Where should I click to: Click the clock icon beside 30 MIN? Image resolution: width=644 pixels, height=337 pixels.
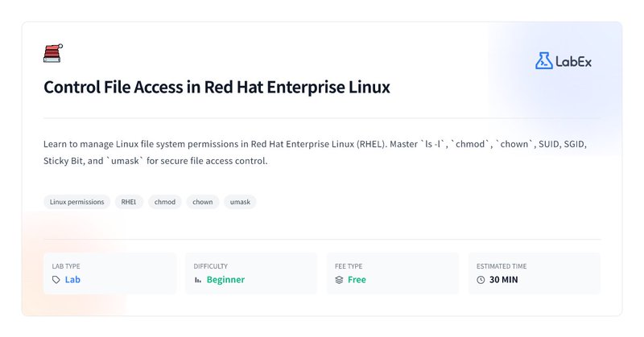(481, 280)
